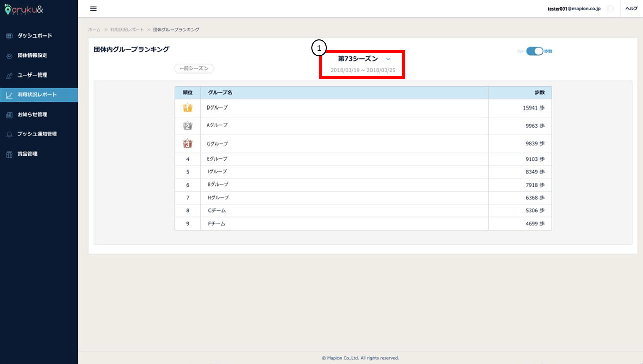Click the user avatar icon in header
The width and height of the screenshot is (643, 364).
point(610,9)
